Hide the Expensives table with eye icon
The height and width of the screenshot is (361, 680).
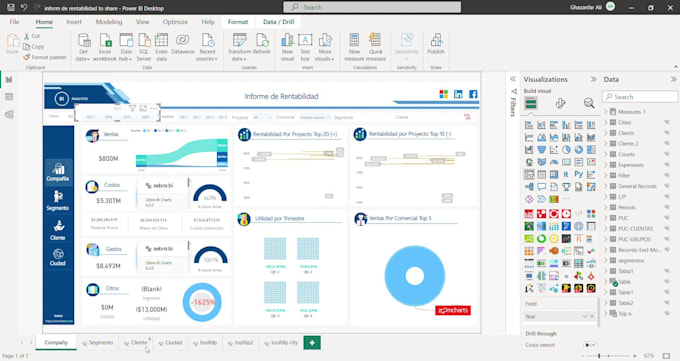[667, 165]
